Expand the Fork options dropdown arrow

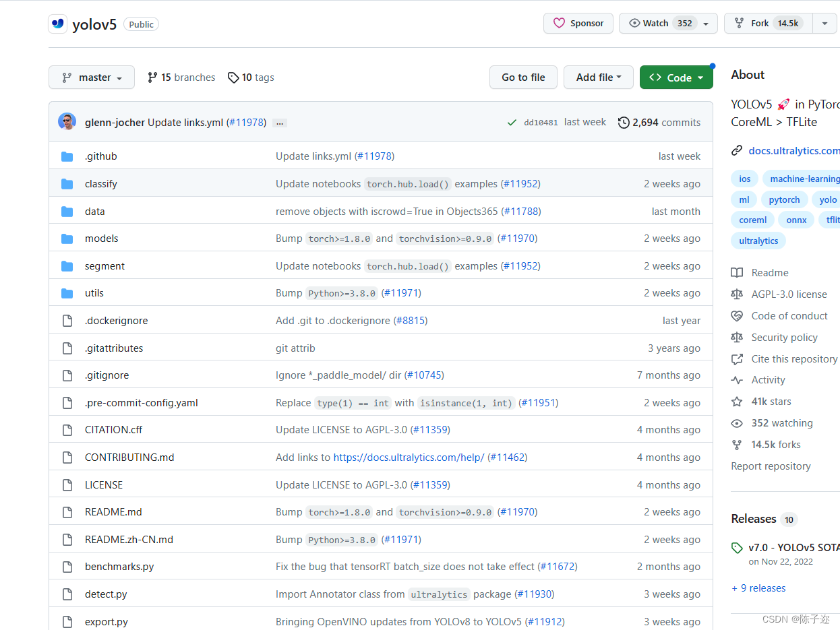pos(824,24)
